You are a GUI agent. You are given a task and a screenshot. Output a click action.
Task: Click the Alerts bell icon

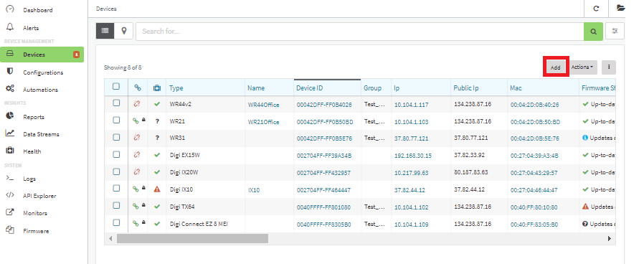pos(10,27)
